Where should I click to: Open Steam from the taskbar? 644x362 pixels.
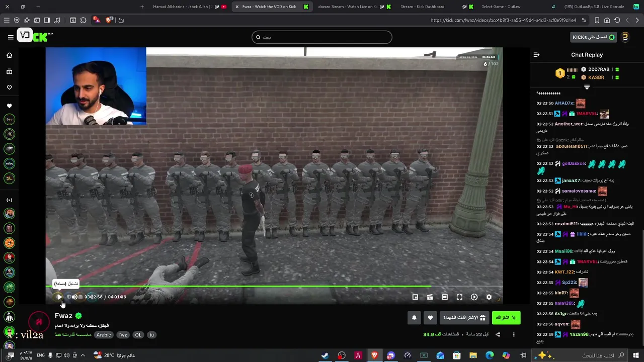(x=325, y=355)
